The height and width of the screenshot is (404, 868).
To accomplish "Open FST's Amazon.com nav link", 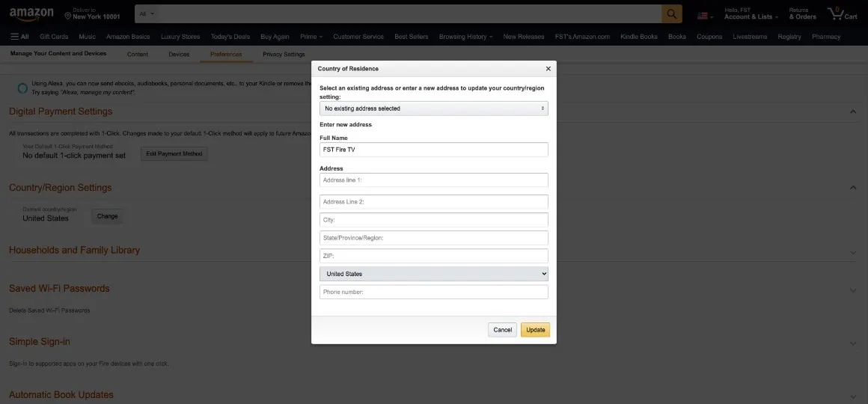I will [x=582, y=37].
